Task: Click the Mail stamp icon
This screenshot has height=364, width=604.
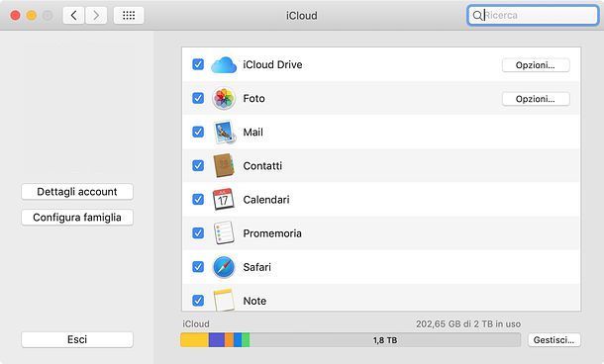Action: tap(224, 133)
